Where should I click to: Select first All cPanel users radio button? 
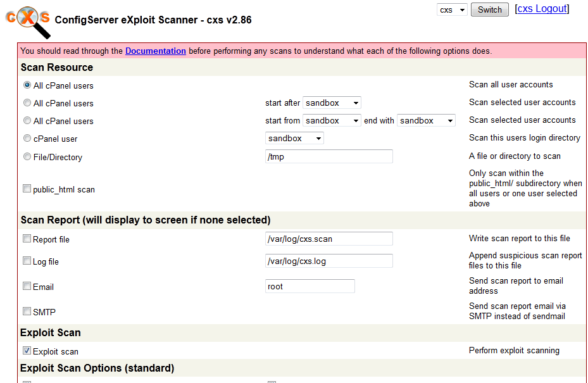pyautogui.click(x=27, y=85)
